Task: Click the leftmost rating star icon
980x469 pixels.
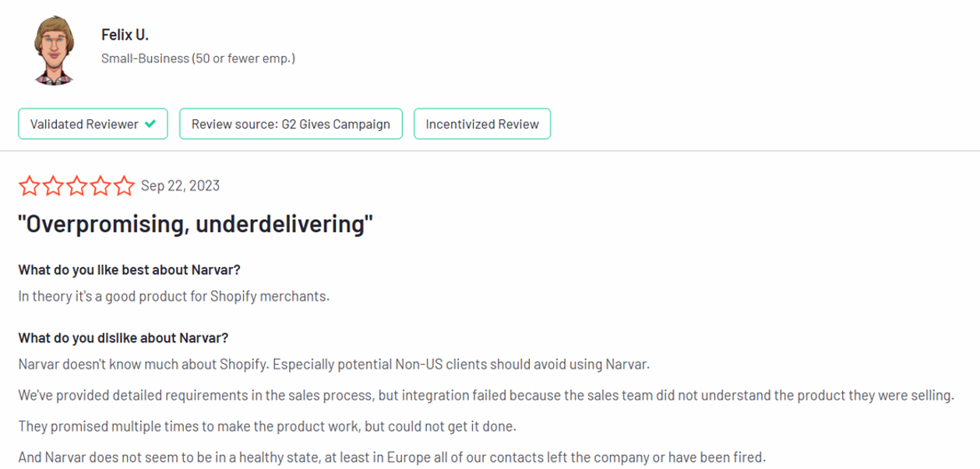Action: 29,185
